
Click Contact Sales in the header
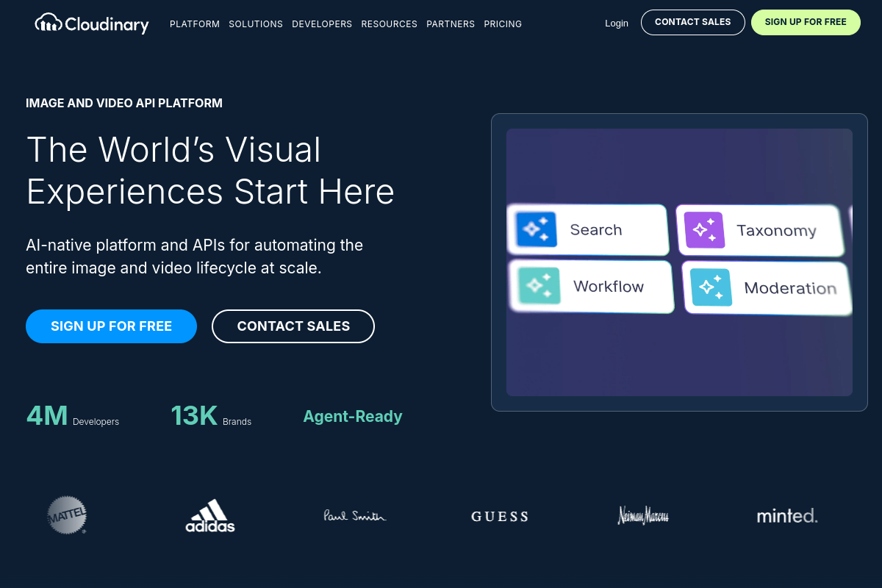tap(693, 22)
